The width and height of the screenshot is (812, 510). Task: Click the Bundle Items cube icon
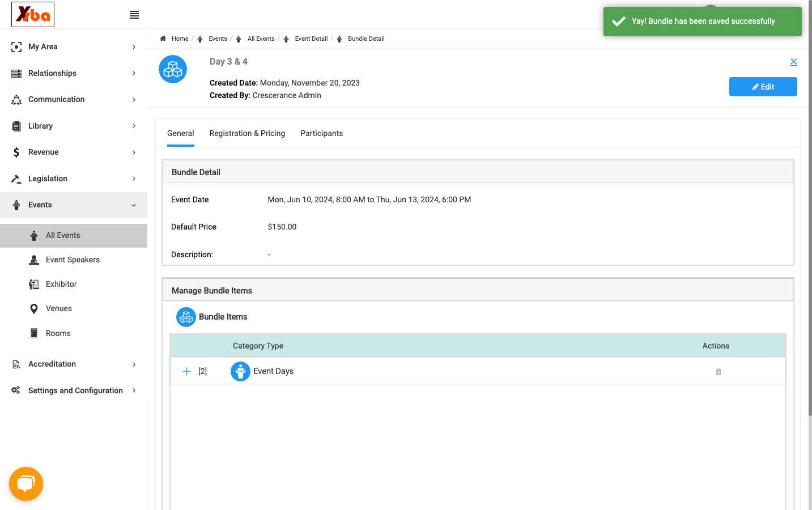coord(186,317)
